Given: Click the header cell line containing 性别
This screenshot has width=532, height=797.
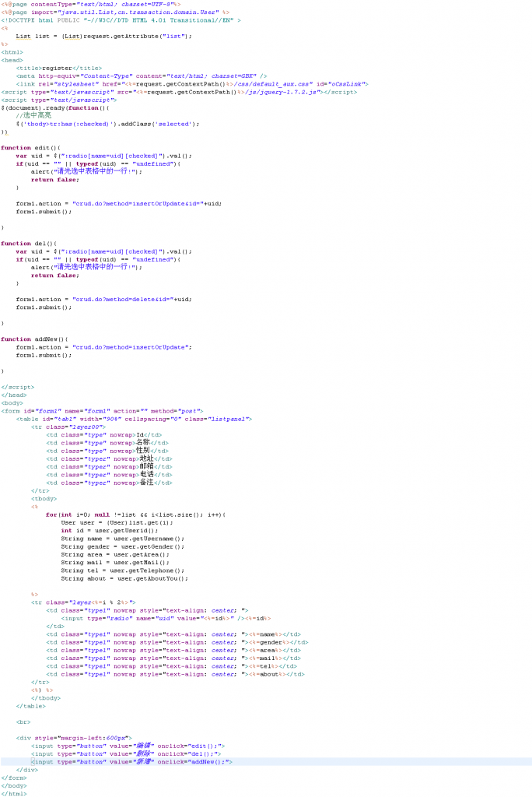Looking at the screenshot, I should (107, 451).
